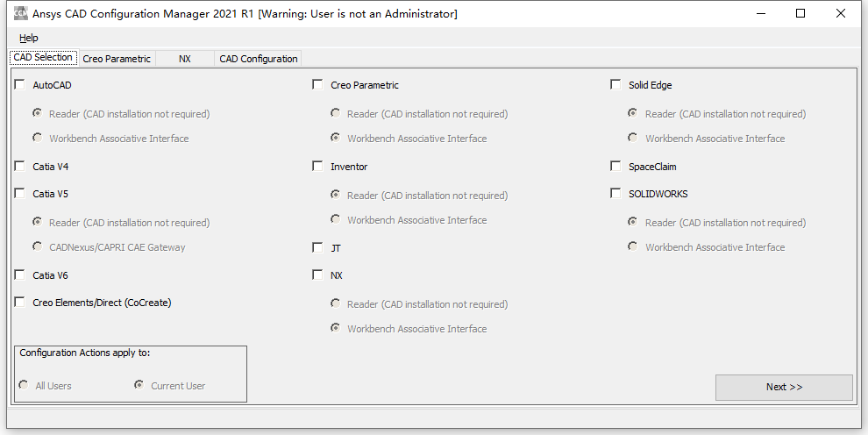The height and width of the screenshot is (435, 868).
Task: Tick the Catia V5 checkbox
Action: (x=20, y=194)
